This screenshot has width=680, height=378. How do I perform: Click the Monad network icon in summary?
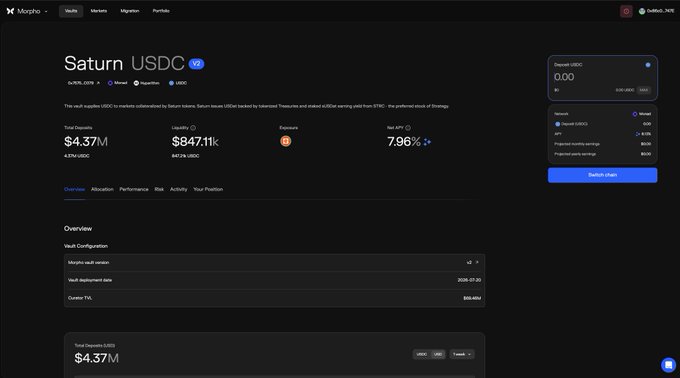[x=635, y=114]
